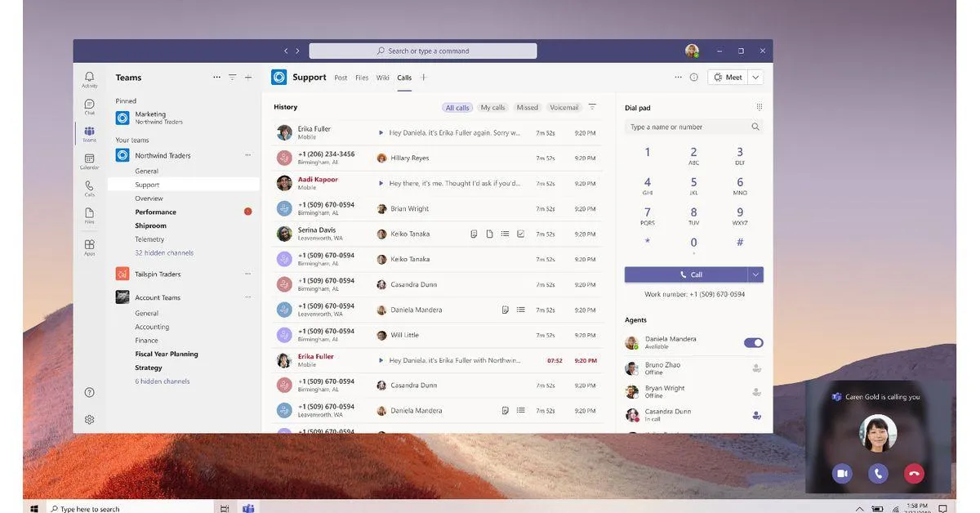Open channel info icon next to Meet

[x=693, y=78]
